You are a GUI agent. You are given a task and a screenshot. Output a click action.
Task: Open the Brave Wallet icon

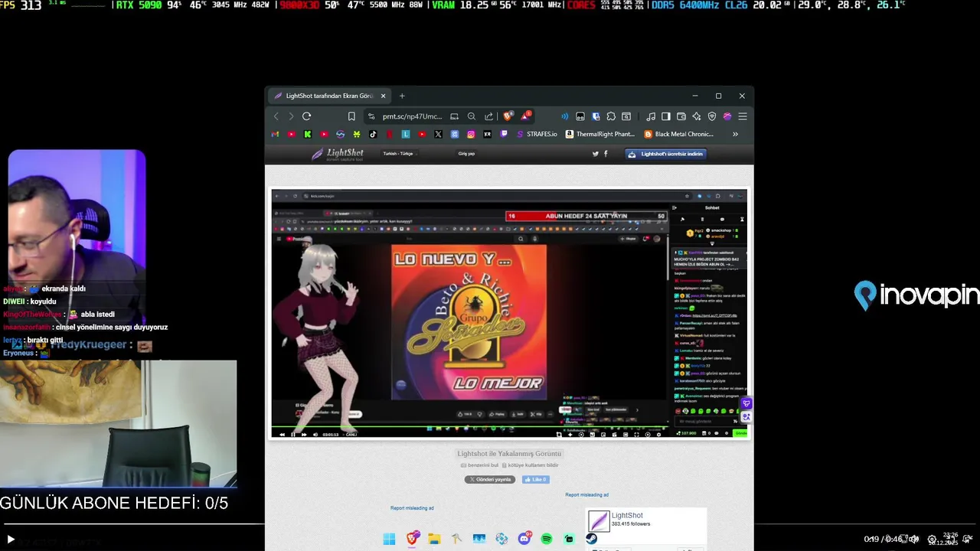click(x=681, y=116)
